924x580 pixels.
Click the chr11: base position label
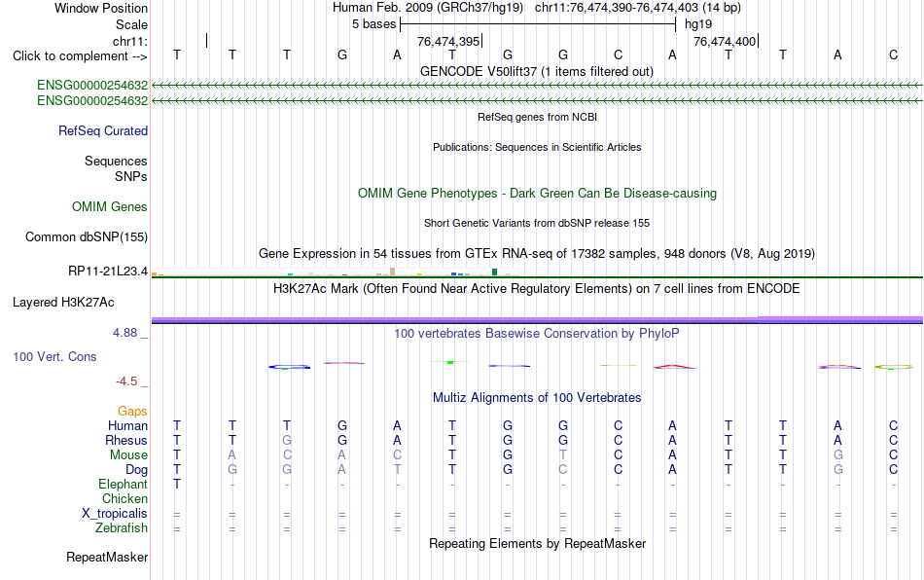(129, 41)
